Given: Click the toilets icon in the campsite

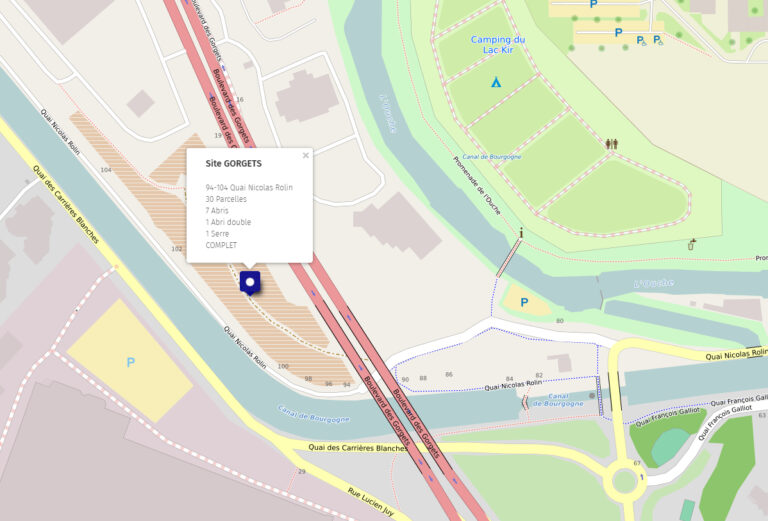Looking at the screenshot, I should point(612,143).
